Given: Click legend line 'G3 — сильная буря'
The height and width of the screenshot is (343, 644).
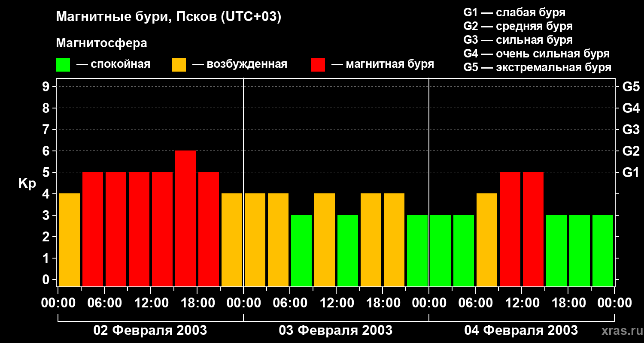Looking at the screenshot, I should [x=518, y=40].
